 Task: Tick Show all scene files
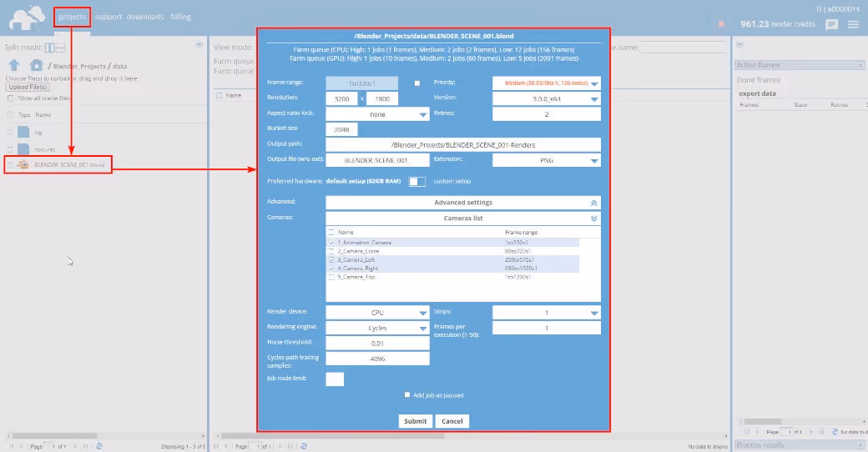tap(11, 98)
